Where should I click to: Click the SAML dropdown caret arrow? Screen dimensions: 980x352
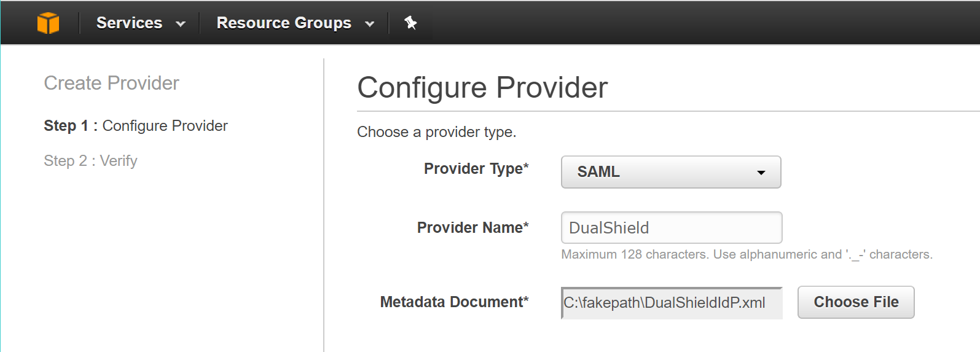[x=761, y=173]
